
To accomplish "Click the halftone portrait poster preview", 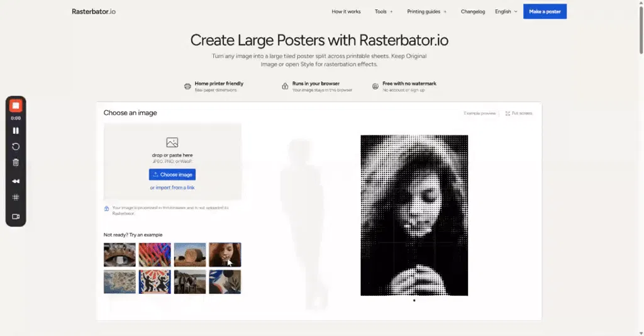I will click(x=414, y=215).
